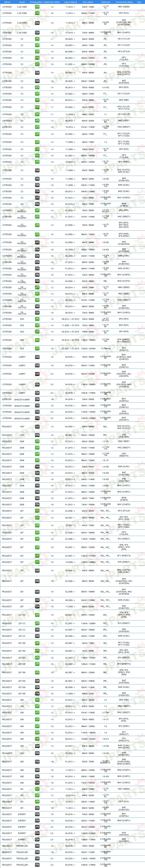The width and height of the screenshot is (145, 868).
Task: Click petrol icon for C-ELYSEE 1.2 53kW row
Action: pos(37,7)
